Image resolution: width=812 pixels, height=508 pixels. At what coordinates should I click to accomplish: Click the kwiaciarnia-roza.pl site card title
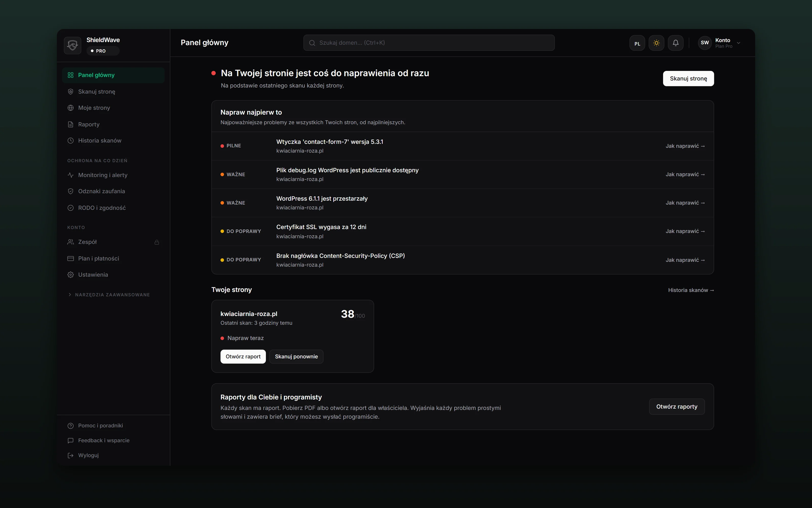[x=249, y=314]
